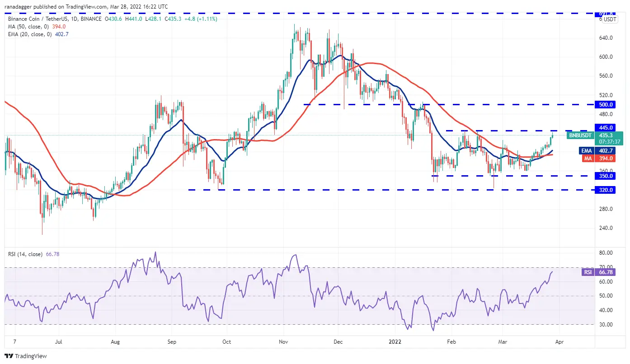Click the blue EMA 402.7 axis tag
The image size is (630, 364).
coord(606,151)
